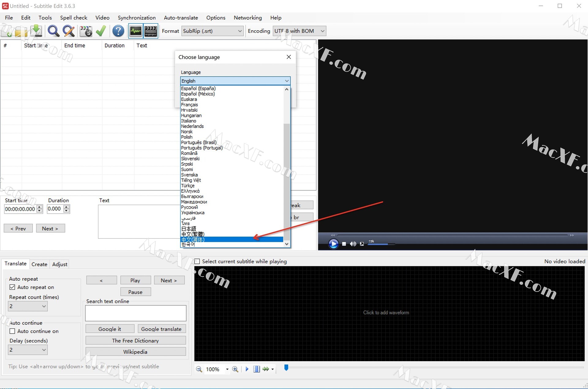Image resolution: width=588 pixels, height=389 pixels.
Task: Open the Auto-translate menu
Action: pos(181,18)
